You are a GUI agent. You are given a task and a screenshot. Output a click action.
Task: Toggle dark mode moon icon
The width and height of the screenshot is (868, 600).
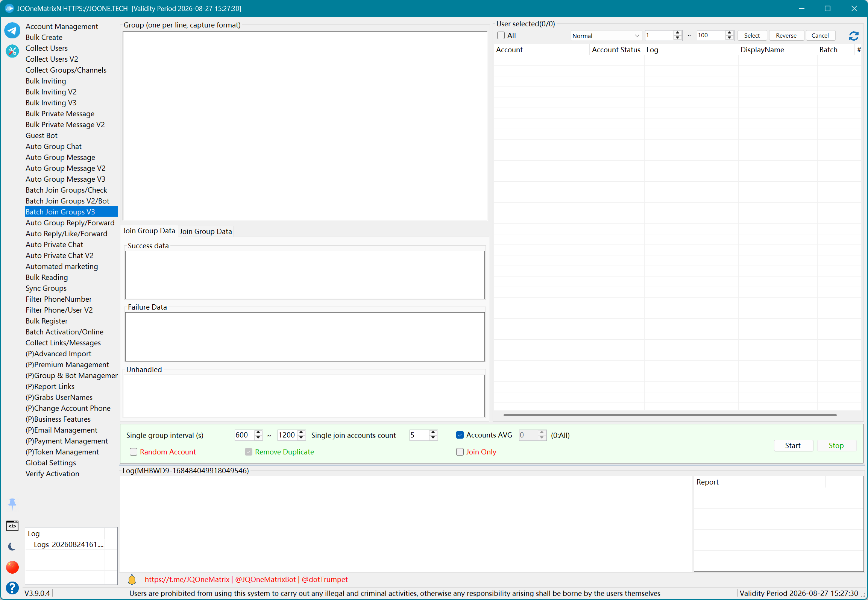pos(12,547)
